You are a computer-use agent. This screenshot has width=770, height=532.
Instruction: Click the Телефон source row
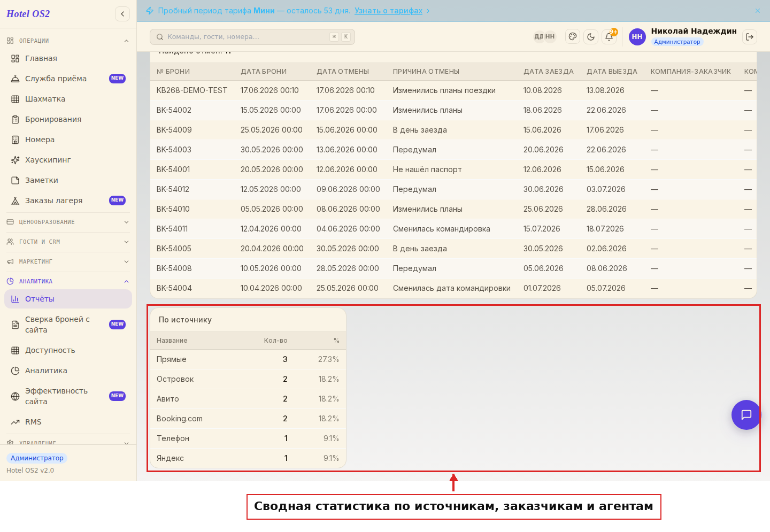point(248,438)
